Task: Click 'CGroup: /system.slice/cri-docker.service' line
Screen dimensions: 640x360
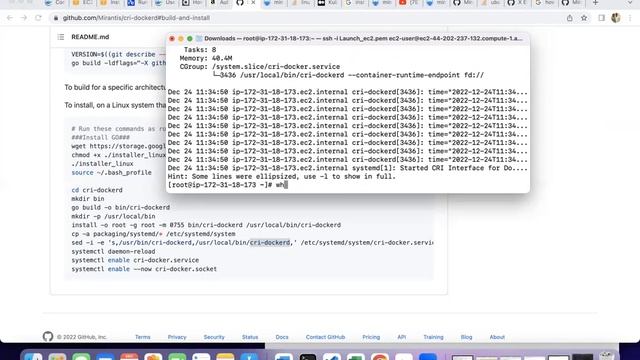Action: (x=260, y=67)
